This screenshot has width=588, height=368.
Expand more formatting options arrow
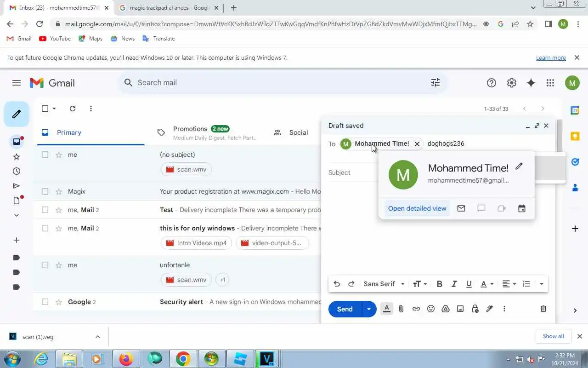click(x=542, y=284)
